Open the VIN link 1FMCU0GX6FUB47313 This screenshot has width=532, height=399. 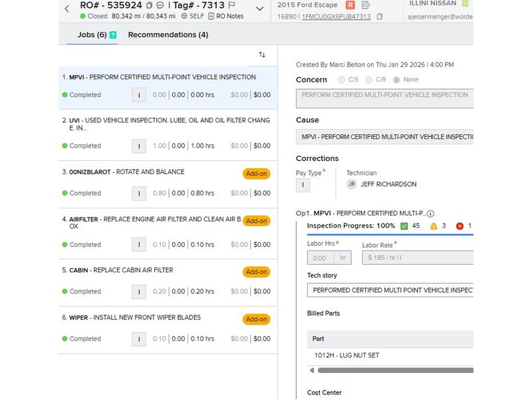click(x=336, y=17)
